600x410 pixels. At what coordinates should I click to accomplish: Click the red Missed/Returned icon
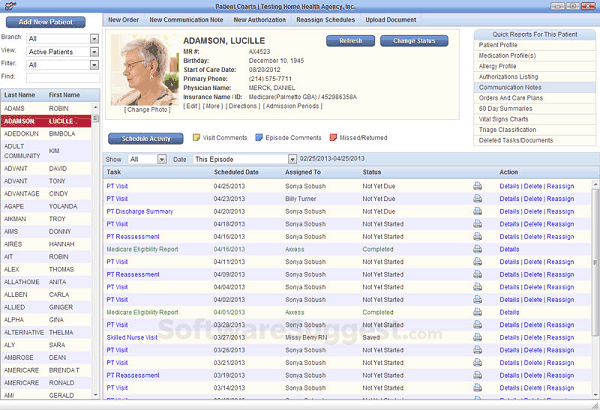coord(335,138)
